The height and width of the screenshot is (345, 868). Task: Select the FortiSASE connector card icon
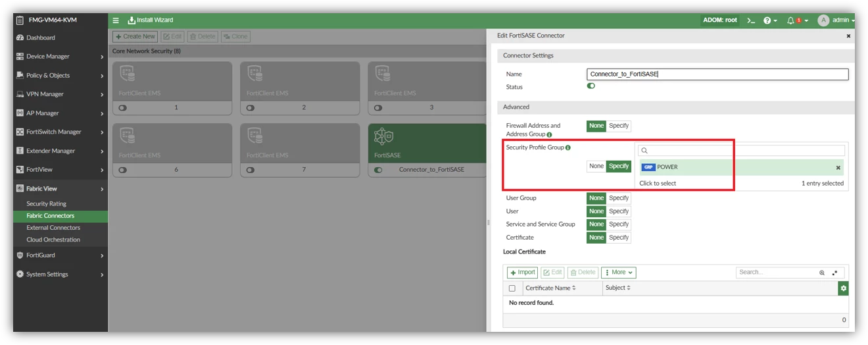[x=383, y=136]
